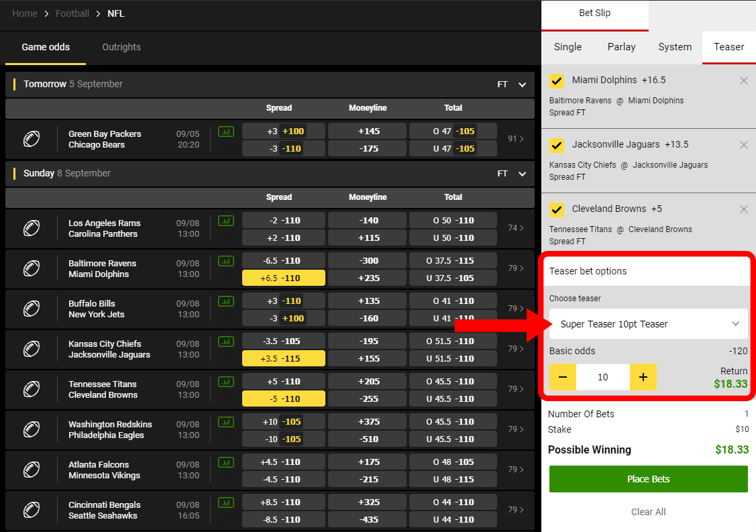Remove Cleveland Browns selection from bet slip

click(x=743, y=209)
